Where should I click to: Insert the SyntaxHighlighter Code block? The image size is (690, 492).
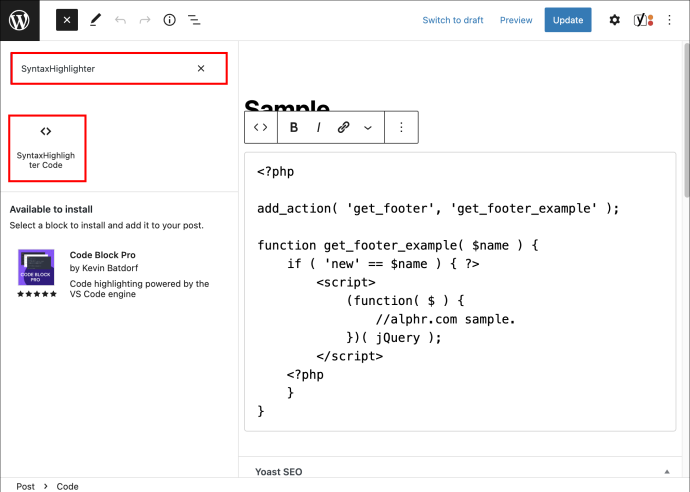[x=46, y=148]
